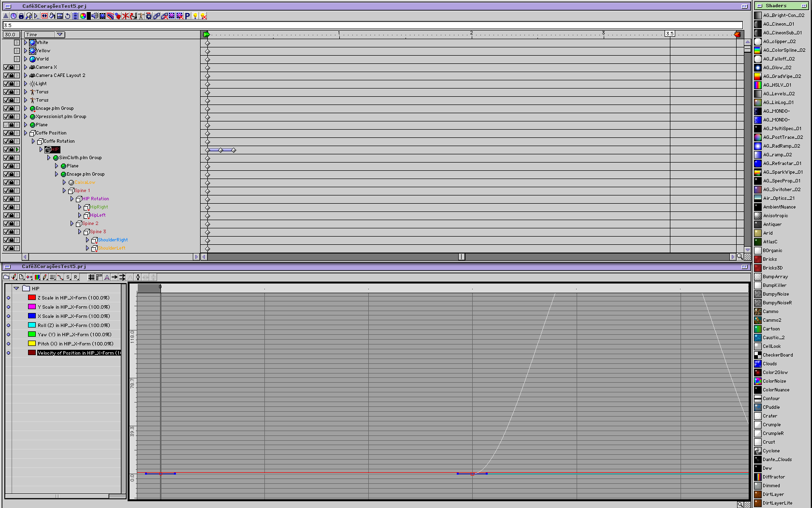This screenshot has width=812, height=508.
Task: Toggle the visibility checkmark for Camera X
Action: tap(6, 67)
